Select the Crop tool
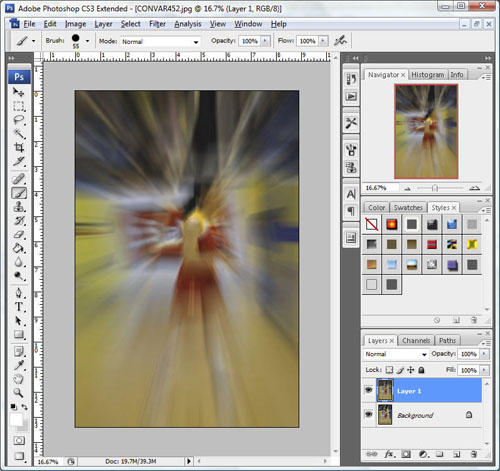The width and height of the screenshot is (500, 471). click(18, 147)
